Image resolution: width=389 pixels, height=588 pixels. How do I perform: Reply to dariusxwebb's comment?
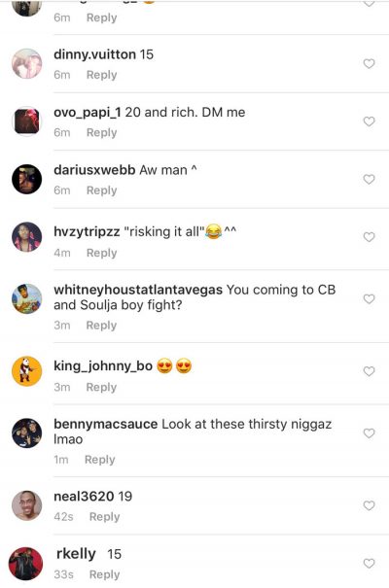[x=102, y=190]
